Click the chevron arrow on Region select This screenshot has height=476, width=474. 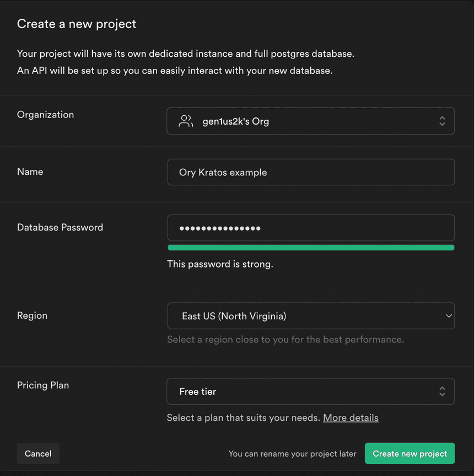[449, 316]
